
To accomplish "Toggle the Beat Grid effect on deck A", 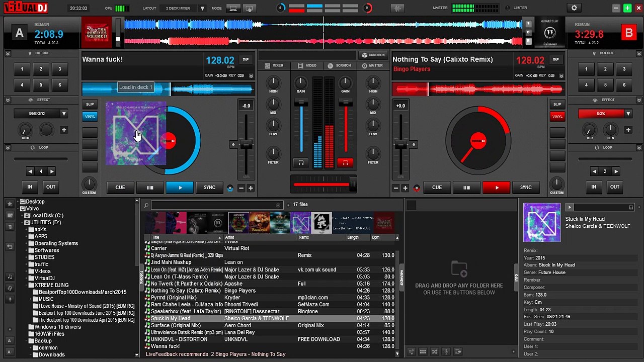I will coord(37,114).
